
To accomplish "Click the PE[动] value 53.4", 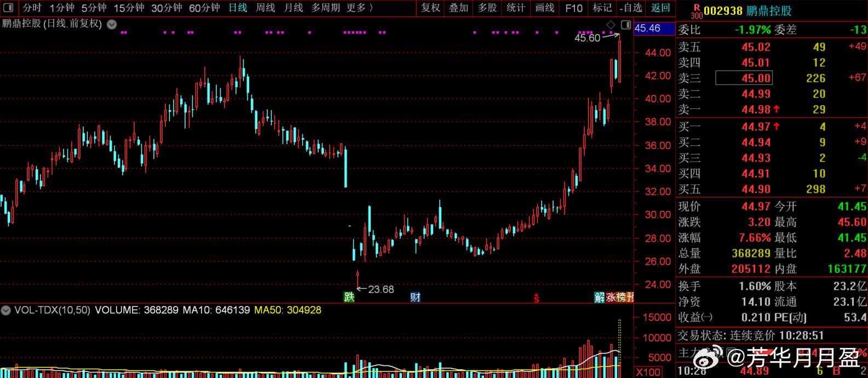I will pyautogui.click(x=856, y=317).
